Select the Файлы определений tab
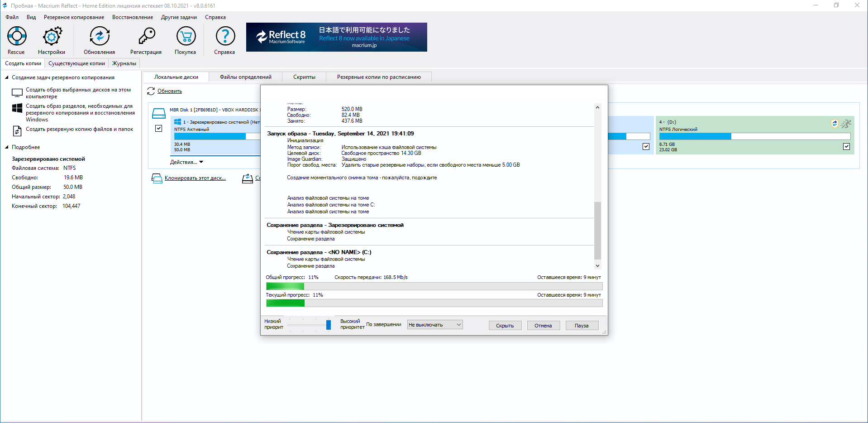 [x=246, y=77]
